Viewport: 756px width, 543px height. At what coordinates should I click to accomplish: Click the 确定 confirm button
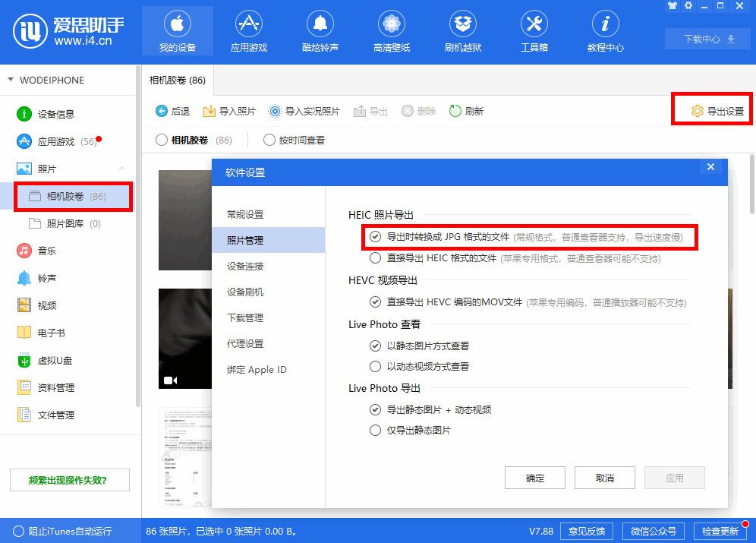[x=535, y=477]
